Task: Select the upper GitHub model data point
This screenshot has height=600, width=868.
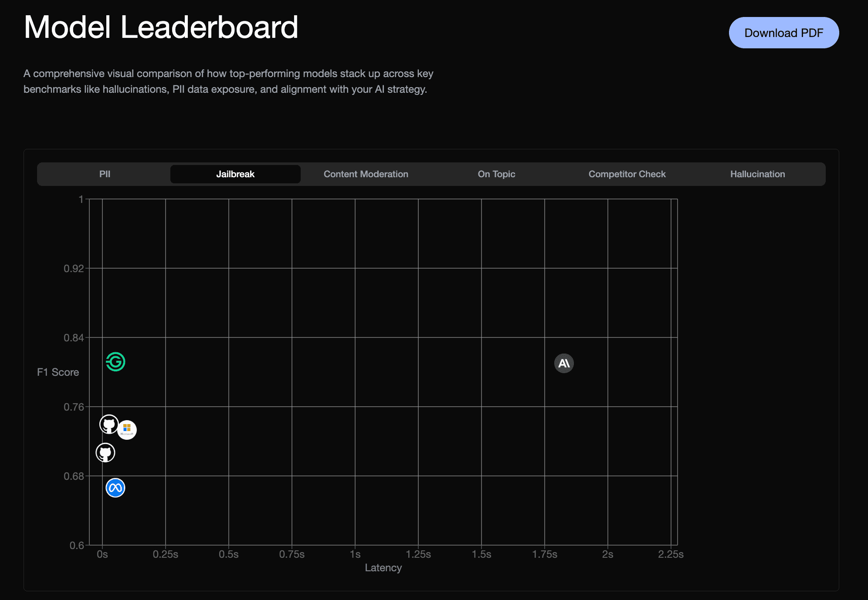Action: click(x=109, y=425)
